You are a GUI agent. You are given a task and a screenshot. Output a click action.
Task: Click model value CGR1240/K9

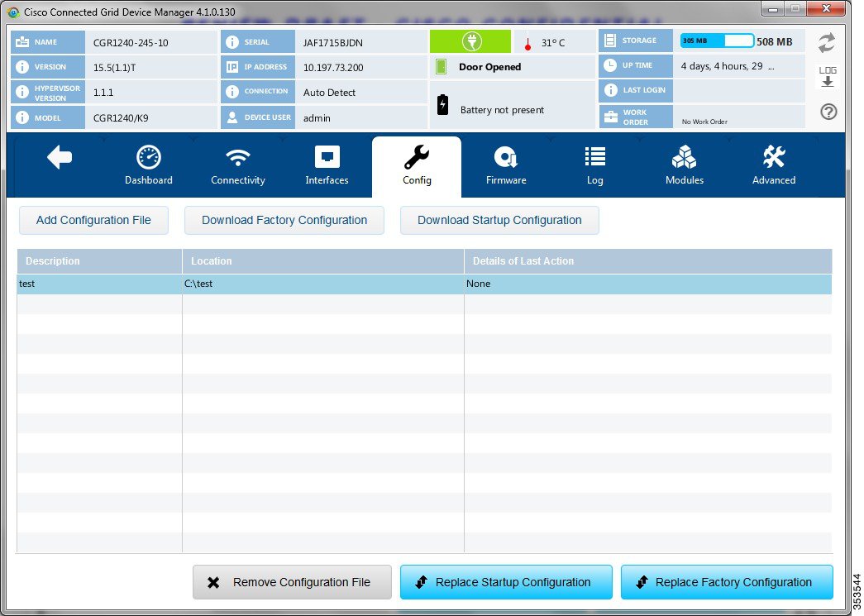click(121, 118)
